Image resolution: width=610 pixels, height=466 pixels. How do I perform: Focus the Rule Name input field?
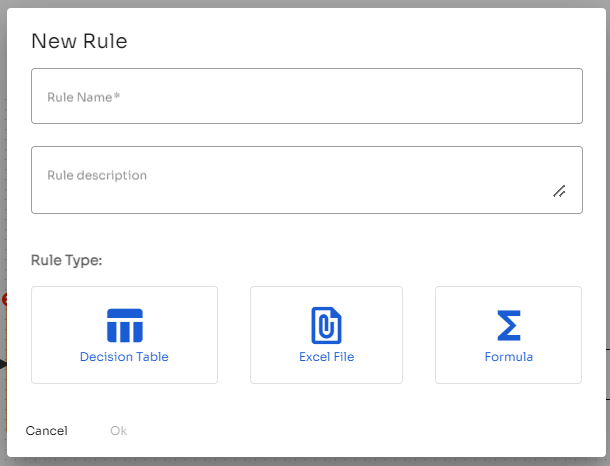(x=307, y=96)
